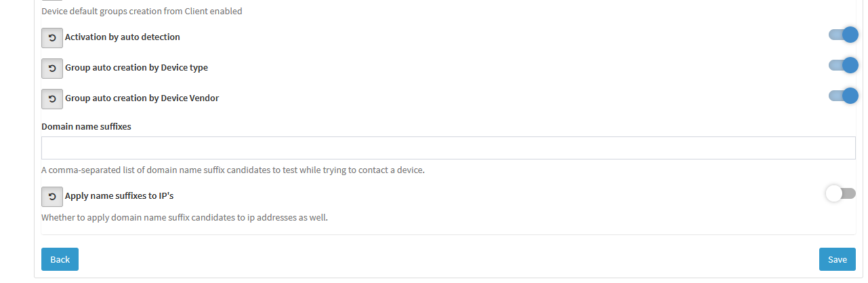Click the Domain name suffixes heading label
Viewport: 868px width, 283px height.
(x=86, y=126)
